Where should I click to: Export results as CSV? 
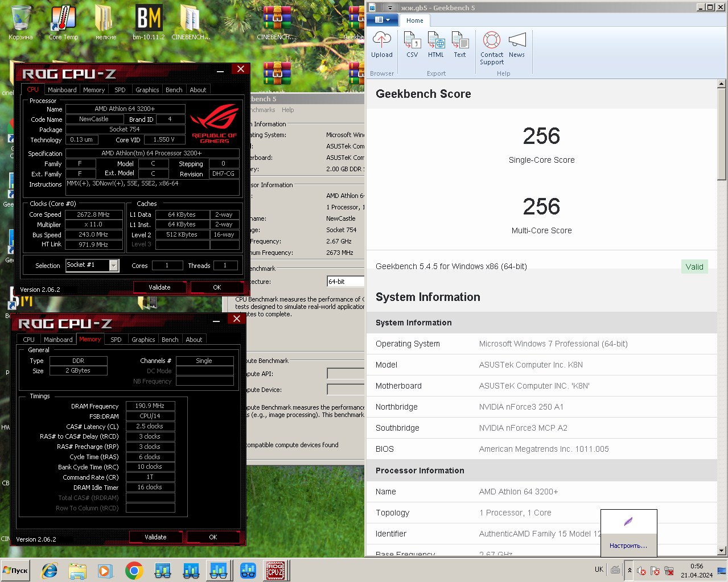(412, 44)
